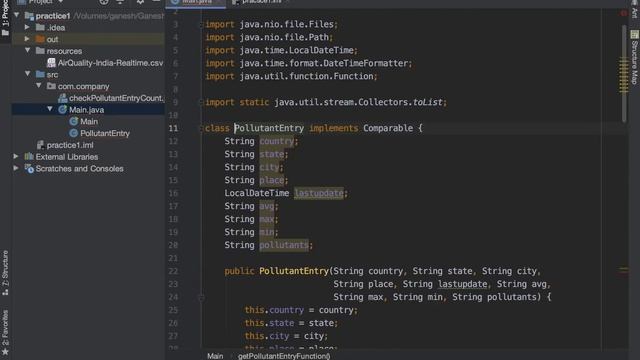Toggle code folding at import line 3

point(201,24)
